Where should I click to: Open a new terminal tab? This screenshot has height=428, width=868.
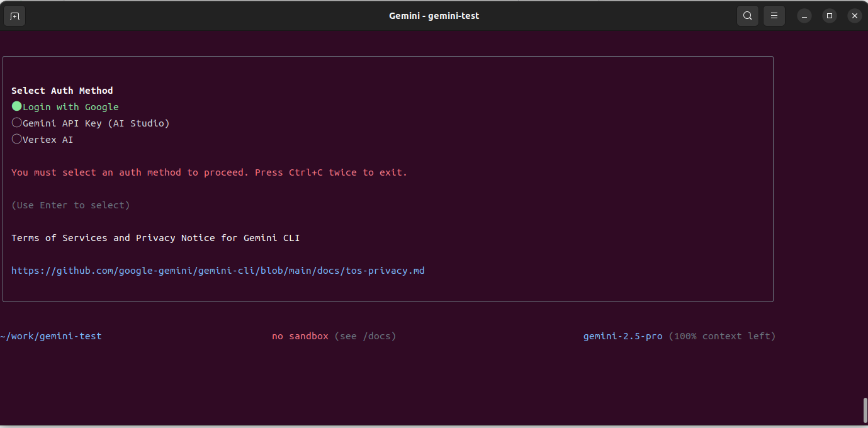tap(14, 15)
